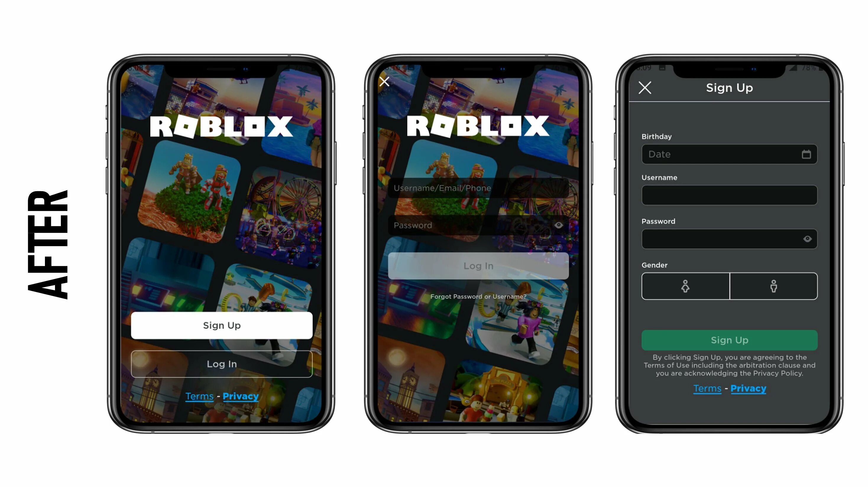The image size is (868, 487).
Task: Click the password visibility eye icon
Action: [x=557, y=225]
